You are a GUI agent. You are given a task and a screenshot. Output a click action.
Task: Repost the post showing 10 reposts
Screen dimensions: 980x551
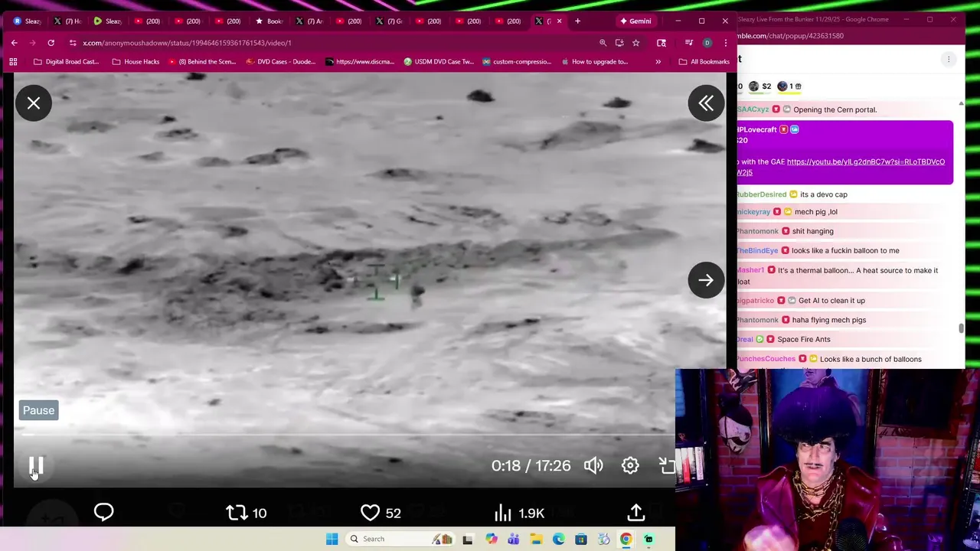coord(247,513)
